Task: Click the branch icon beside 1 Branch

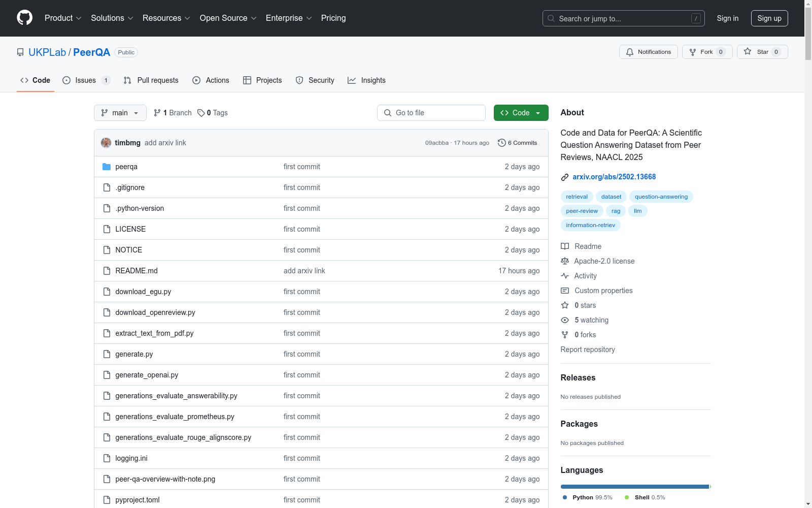Action: [157, 113]
